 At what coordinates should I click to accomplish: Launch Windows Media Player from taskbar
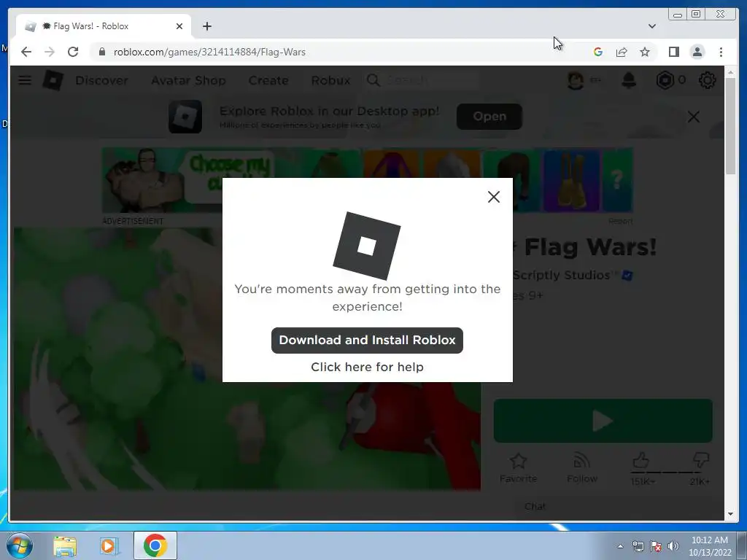tap(109, 546)
